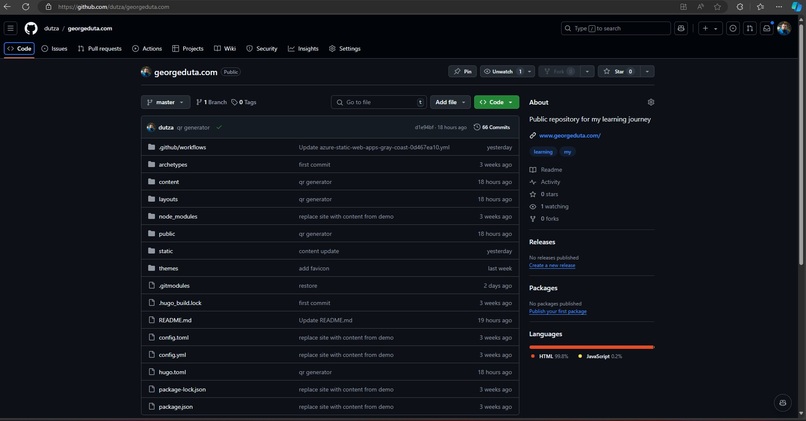Image resolution: width=806 pixels, height=421 pixels.
Task: Click the About settings gear icon
Action: (x=651, y=102)
